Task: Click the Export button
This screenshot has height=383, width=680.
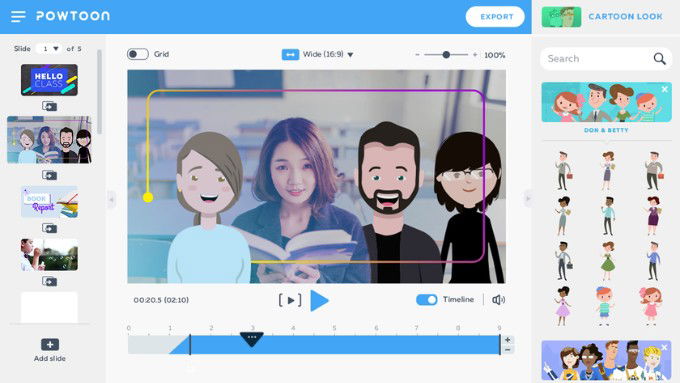Action: click(495, 16)
